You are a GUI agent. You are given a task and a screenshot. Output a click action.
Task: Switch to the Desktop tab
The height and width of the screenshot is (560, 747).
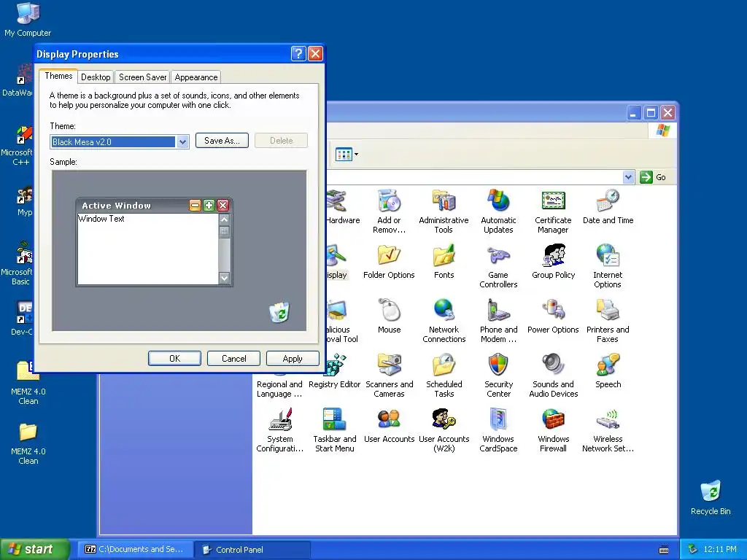coord(96,77)
